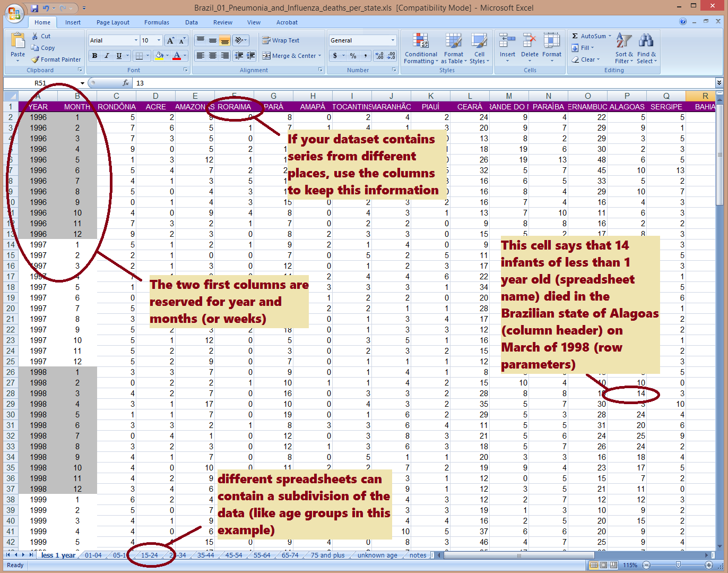Open the font size dropdown

[x=160, y=40]
